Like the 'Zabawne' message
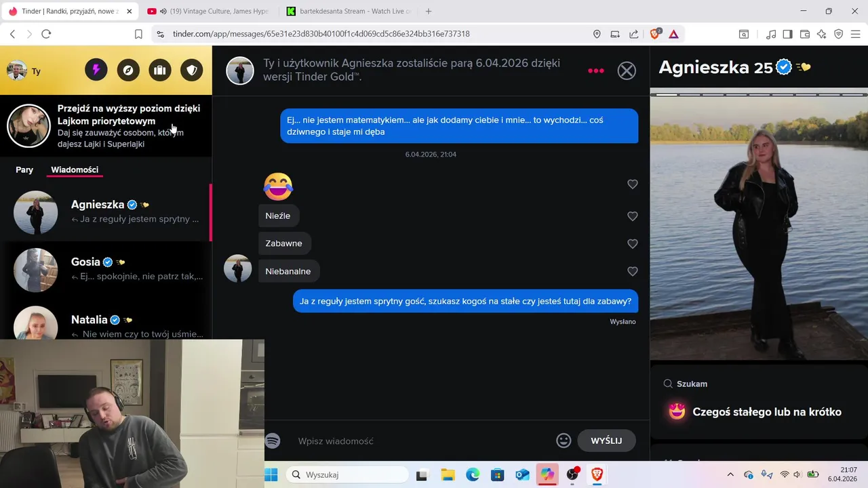 coord(633,244)
